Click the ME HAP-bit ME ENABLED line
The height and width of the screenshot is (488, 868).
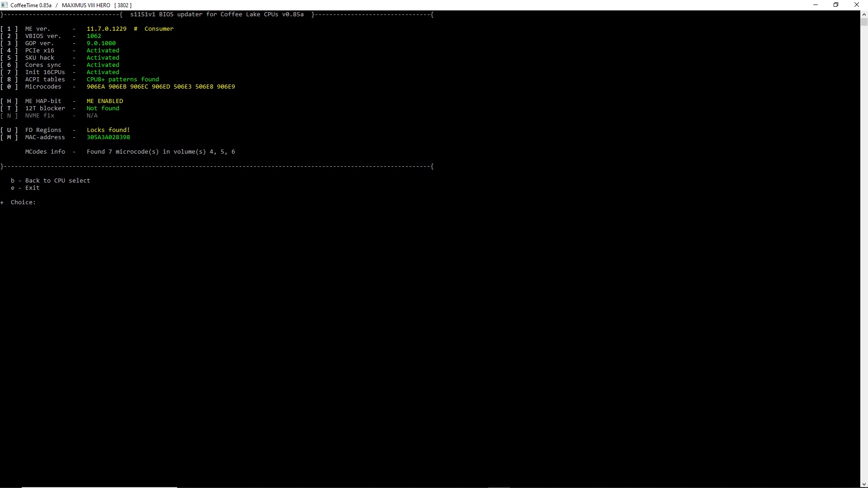coord(104,101)
